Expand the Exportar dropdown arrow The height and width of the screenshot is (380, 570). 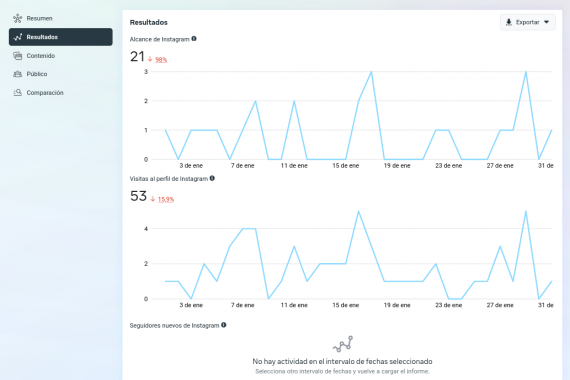(x=546, y=22)
